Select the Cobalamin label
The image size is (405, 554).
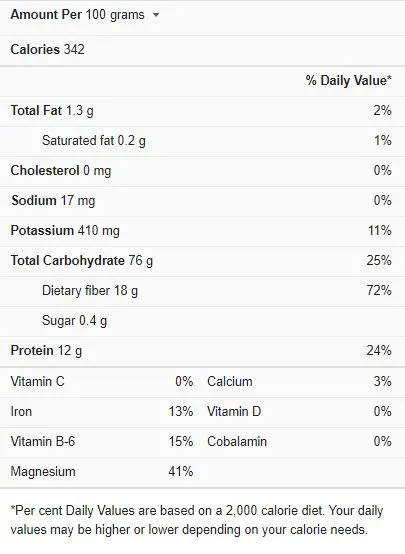pos(237,442)
